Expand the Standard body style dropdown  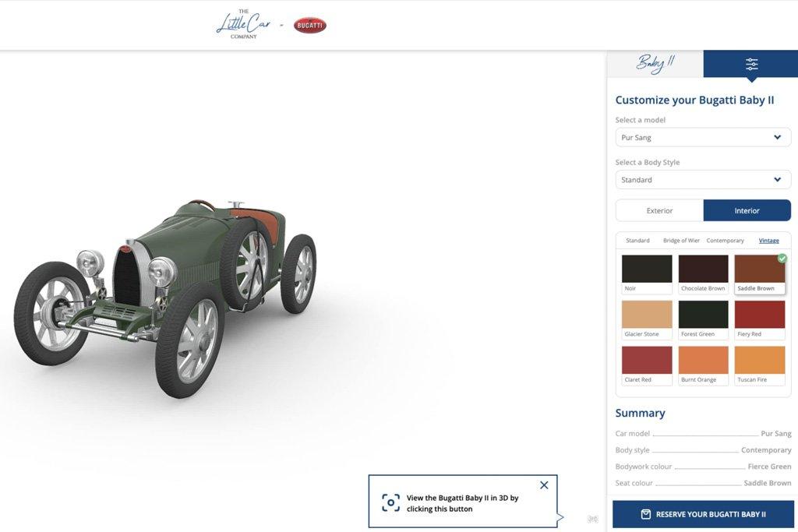703,179
